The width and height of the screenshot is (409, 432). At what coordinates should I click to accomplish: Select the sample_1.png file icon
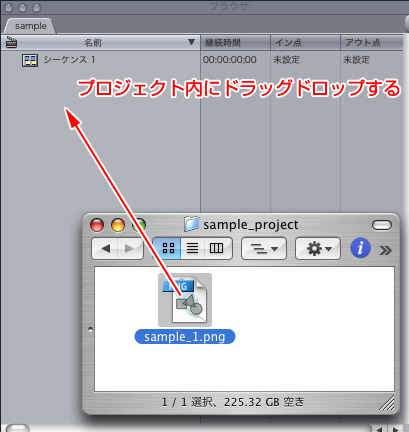[x=185, y=300]
